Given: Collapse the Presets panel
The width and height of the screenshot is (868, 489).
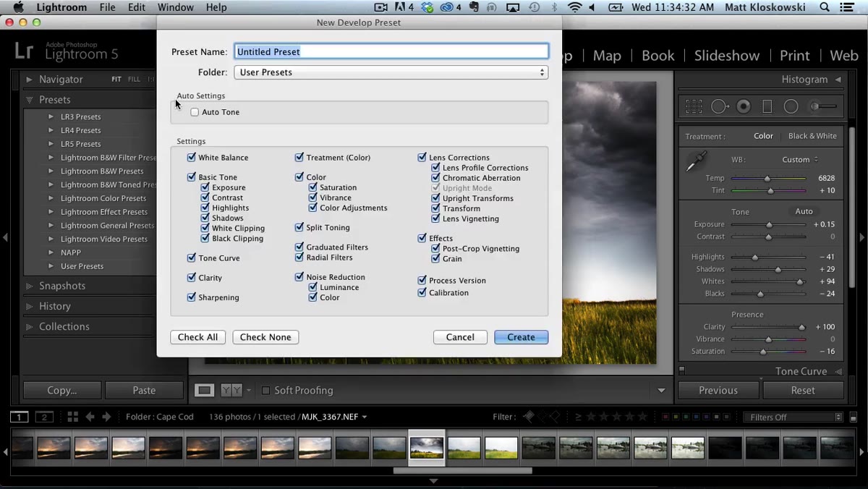Looking at the screenshot, I should pos(30,100).
